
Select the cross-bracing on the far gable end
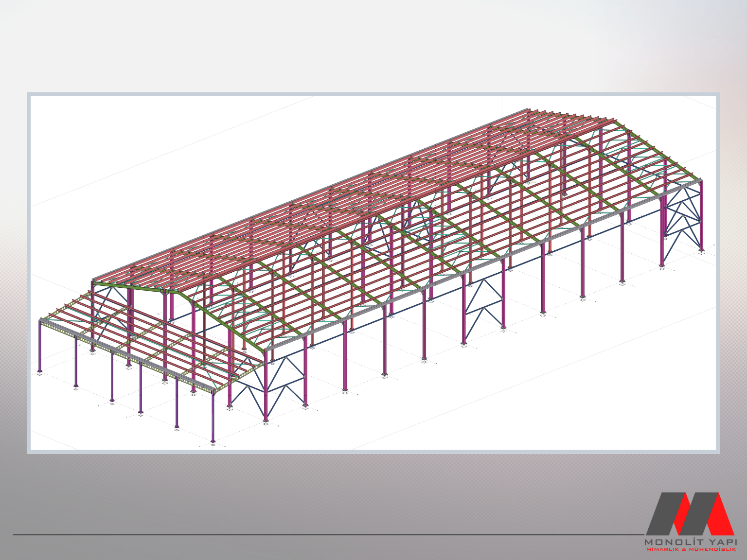coord(683,214)
